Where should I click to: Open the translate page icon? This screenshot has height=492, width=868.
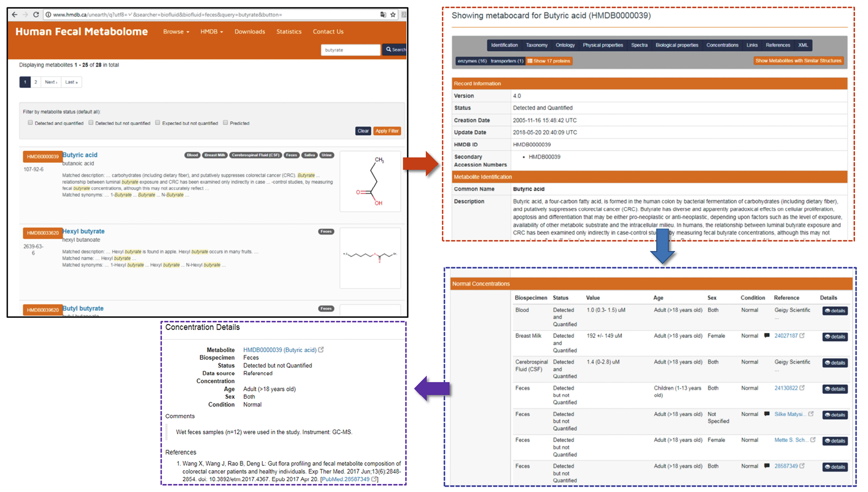pos(383,15)
